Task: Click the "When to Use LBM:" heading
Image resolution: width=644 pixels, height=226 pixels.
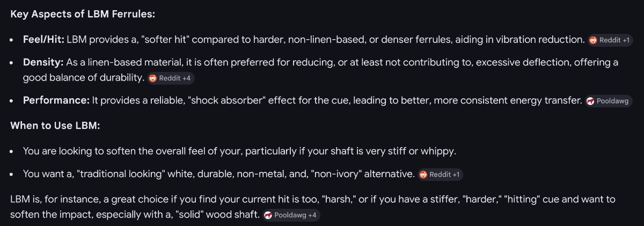Action: click(55, 126)
